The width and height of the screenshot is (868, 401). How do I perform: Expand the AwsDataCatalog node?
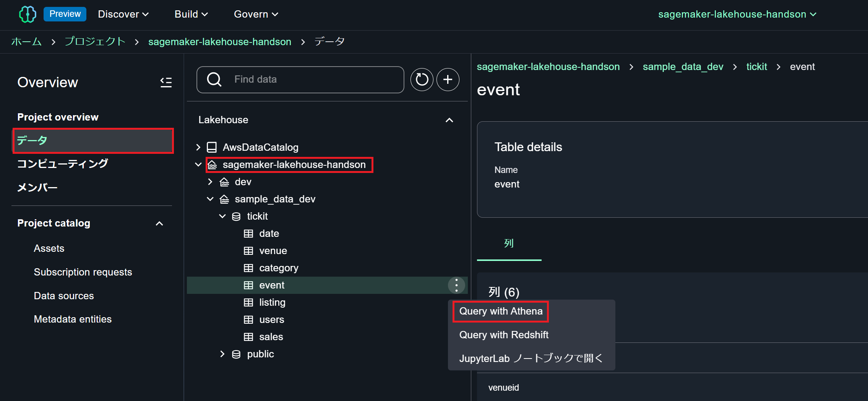click(x=198, y=147)
